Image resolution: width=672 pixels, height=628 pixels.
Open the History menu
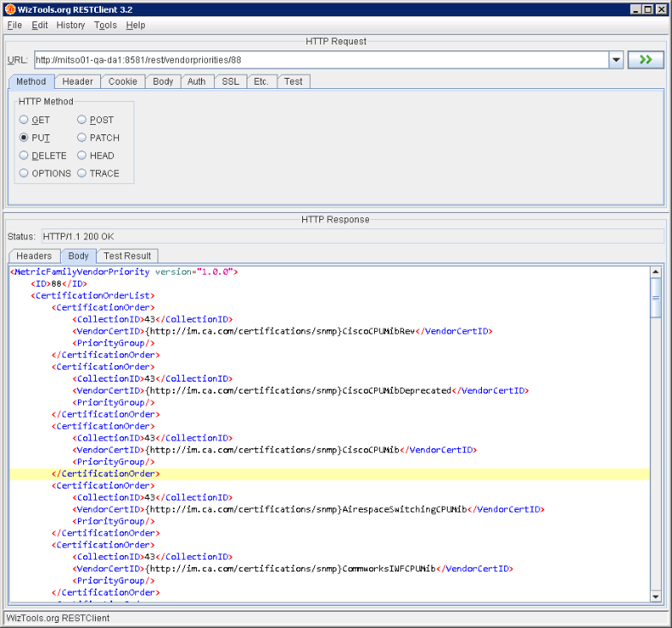pos(70,25)
